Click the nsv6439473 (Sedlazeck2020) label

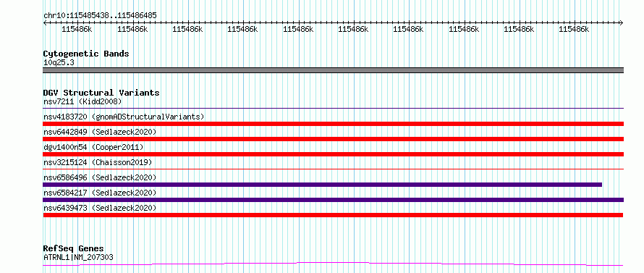[x=100, y=208]
